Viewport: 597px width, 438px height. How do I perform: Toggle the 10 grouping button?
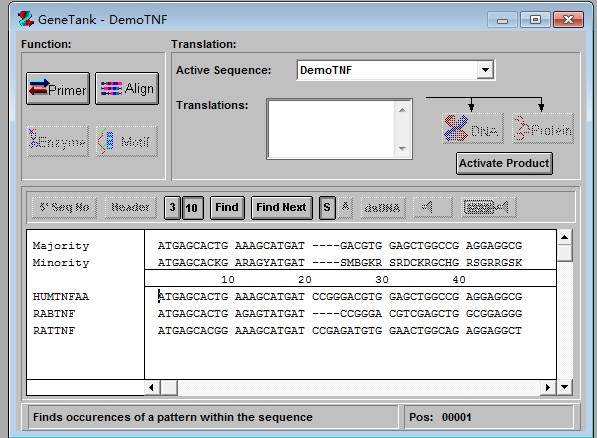coord(193,208)
